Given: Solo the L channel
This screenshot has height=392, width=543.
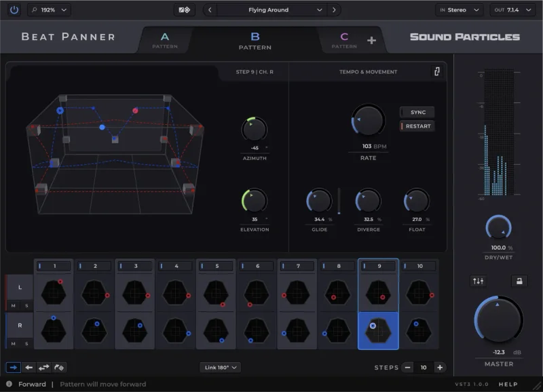Looking at the screenshot, I should [x=26, y=305].
